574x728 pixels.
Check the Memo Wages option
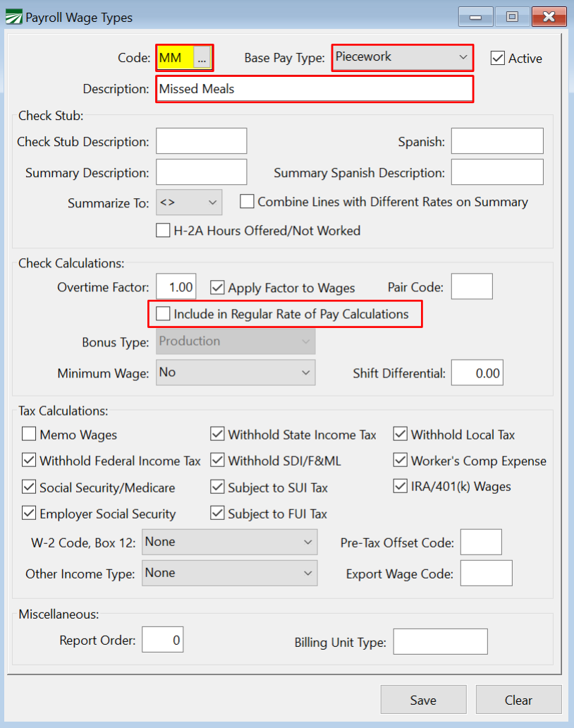point(29,435)
